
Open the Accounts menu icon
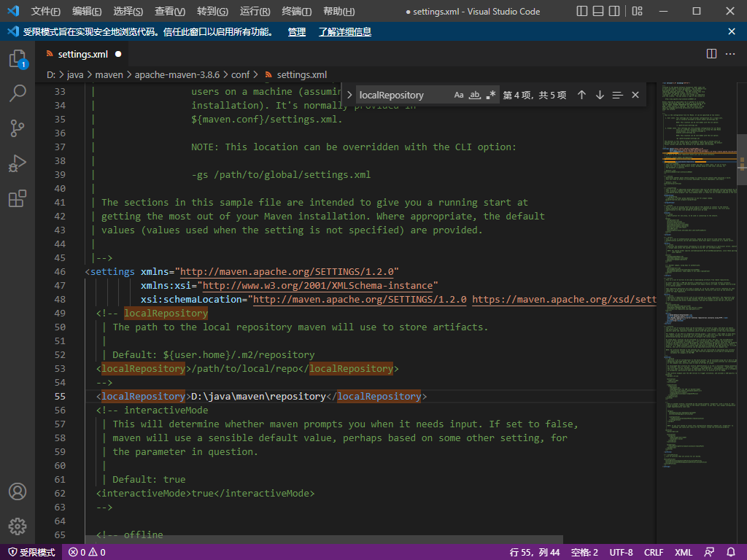[18, 491]
